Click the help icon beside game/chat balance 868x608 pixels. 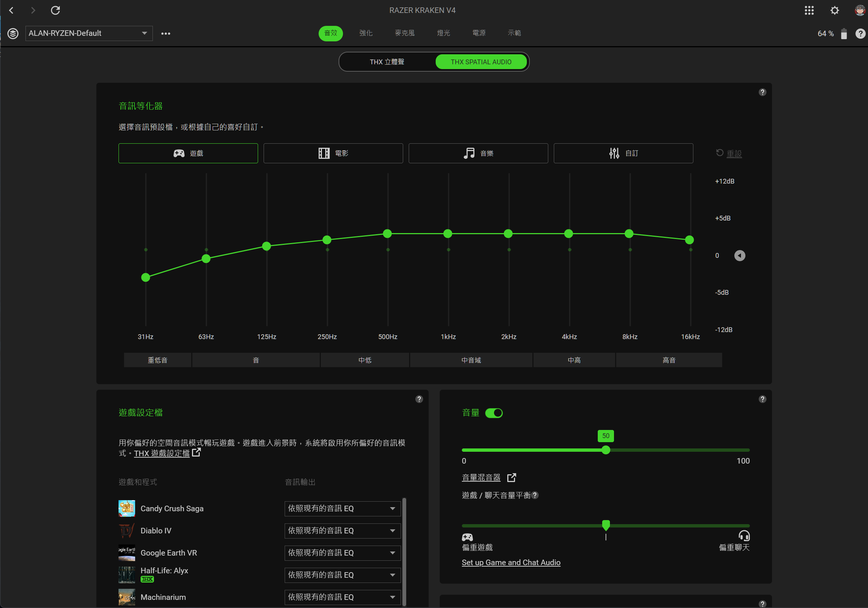point(535,495)
